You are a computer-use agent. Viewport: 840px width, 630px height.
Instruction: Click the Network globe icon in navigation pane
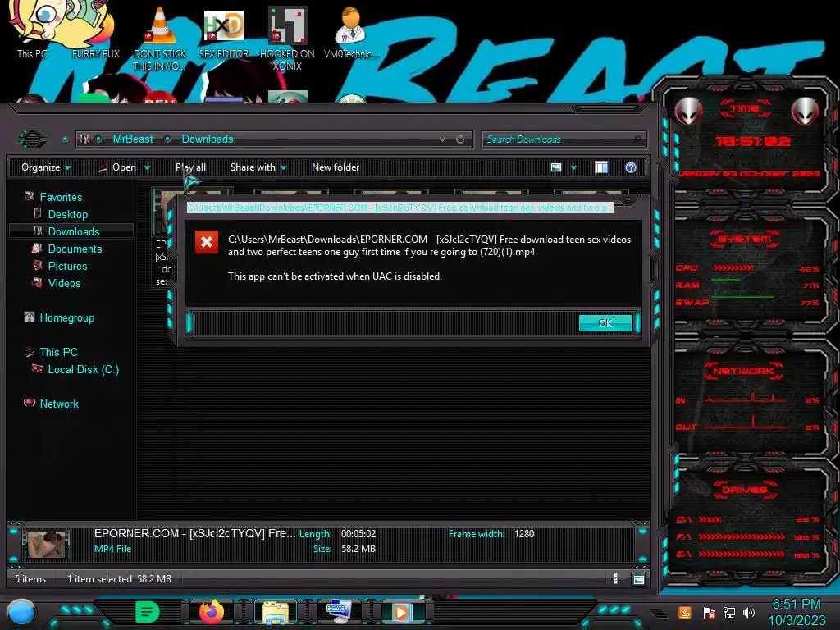click(30, 402)
